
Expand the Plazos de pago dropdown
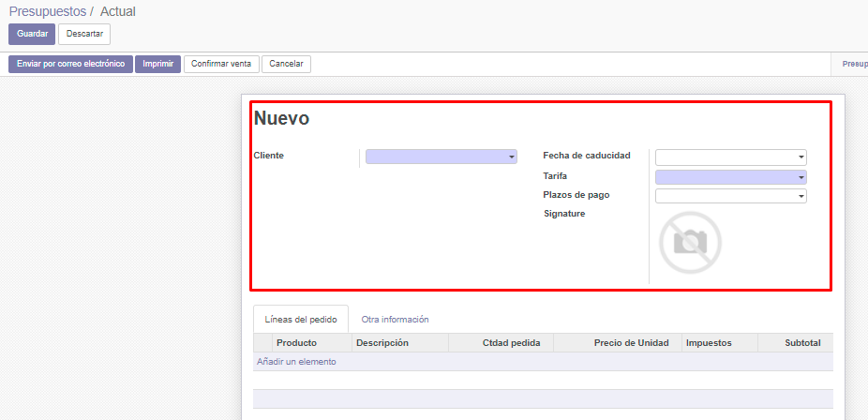[x=730, y=196]
